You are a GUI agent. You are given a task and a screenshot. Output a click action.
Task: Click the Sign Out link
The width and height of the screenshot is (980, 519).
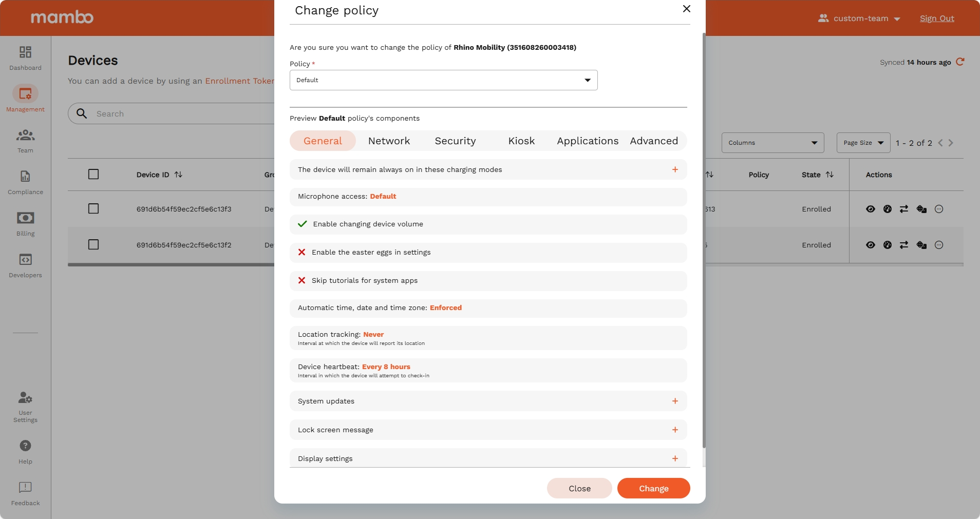pos(937,18)
